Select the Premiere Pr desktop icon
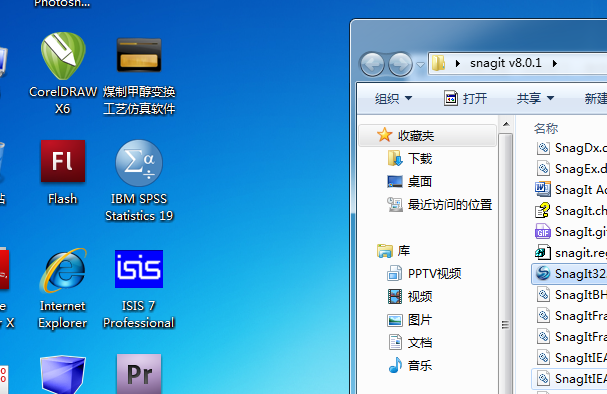The width and height of the screenshot is (607, 394). [x=139, y=373]
